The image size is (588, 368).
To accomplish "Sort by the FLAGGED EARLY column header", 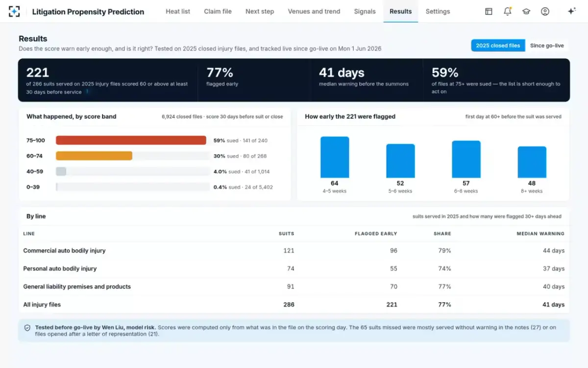I will point(376,234).
